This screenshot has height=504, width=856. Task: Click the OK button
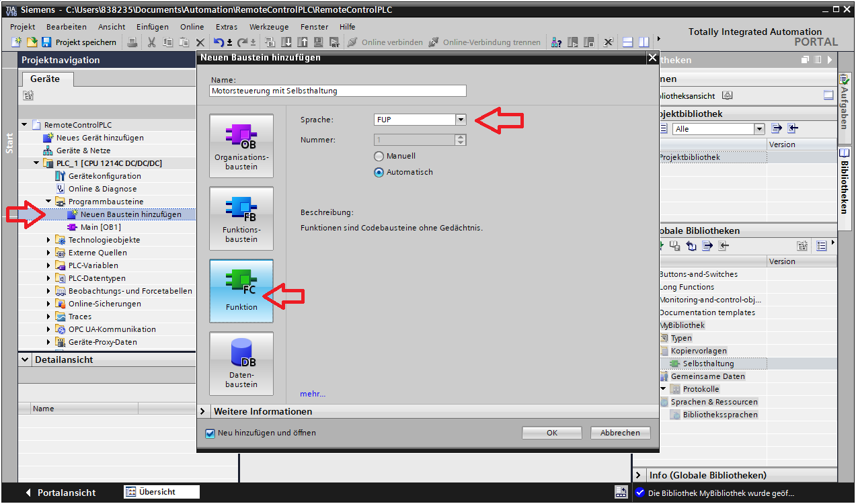[x=552, y=433]
